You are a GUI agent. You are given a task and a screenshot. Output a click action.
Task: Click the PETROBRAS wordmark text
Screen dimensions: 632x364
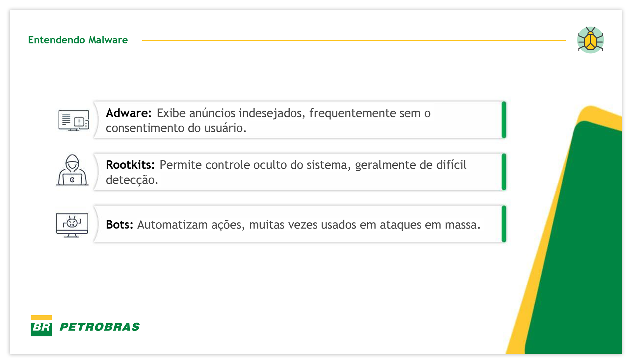(x=99, y=327)
